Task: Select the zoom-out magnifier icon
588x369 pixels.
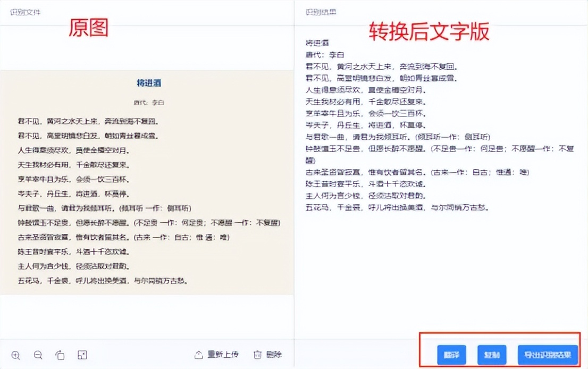Action: pos(37,354)
